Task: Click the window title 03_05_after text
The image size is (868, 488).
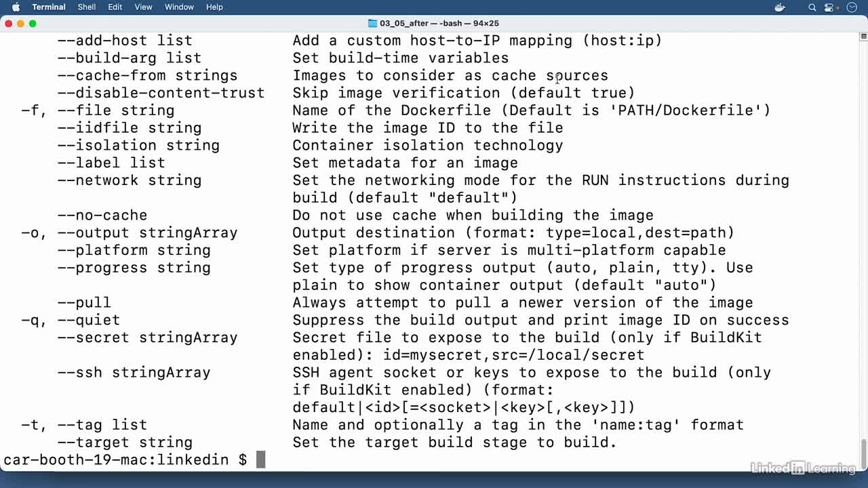Action: pos(403,23)
